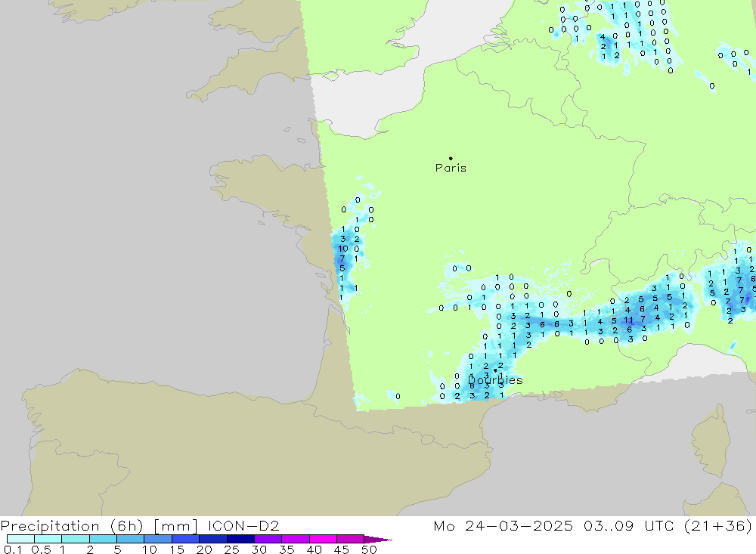This screenshot has width=756, height=554.
Task: Pick the 0.1–0.5 mm legend color swatch
Action: point(20,539)
